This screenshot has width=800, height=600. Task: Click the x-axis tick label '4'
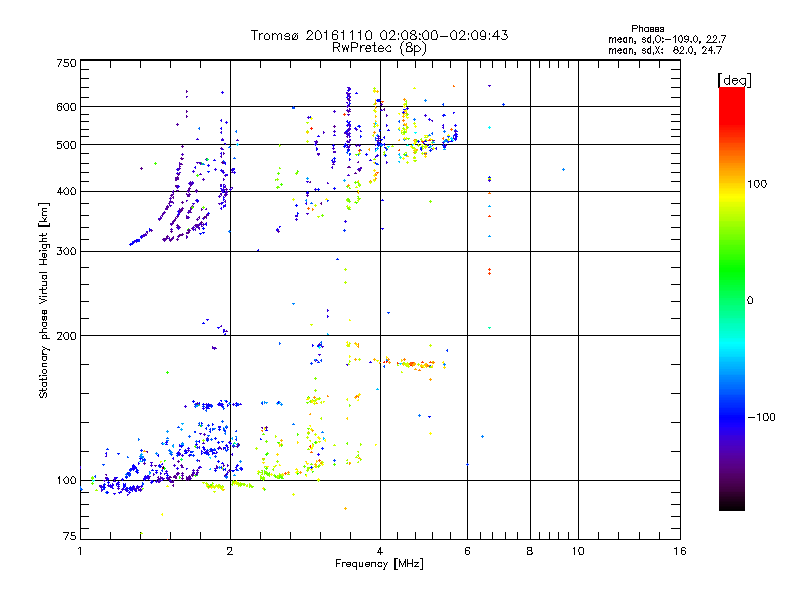(x=380, y=551)
